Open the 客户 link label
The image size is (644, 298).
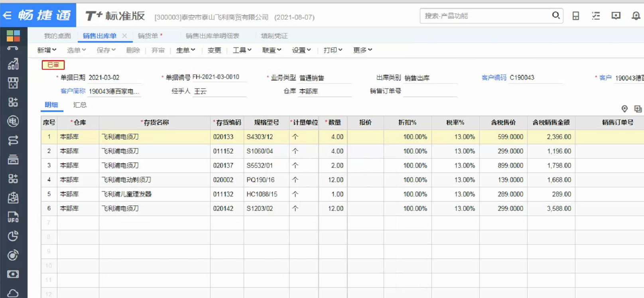tap(605, 78)
